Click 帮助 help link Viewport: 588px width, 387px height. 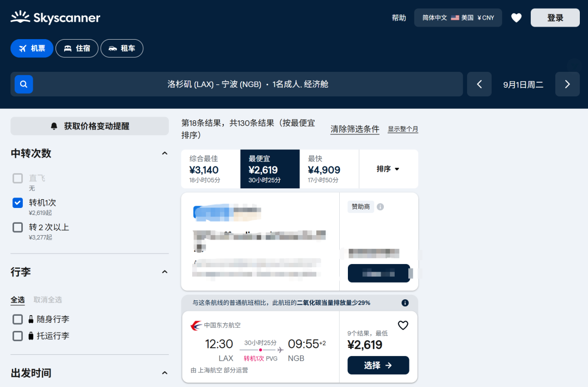click(399, 17)
